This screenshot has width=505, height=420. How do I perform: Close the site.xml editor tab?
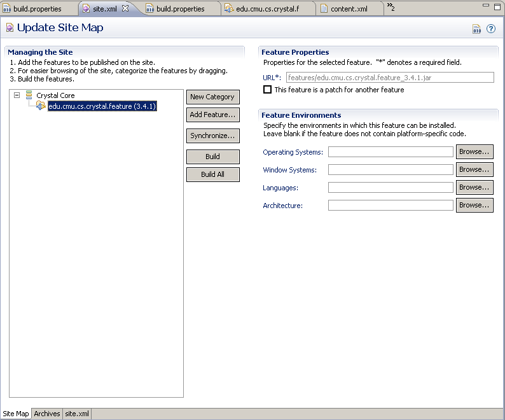[125, 8]
